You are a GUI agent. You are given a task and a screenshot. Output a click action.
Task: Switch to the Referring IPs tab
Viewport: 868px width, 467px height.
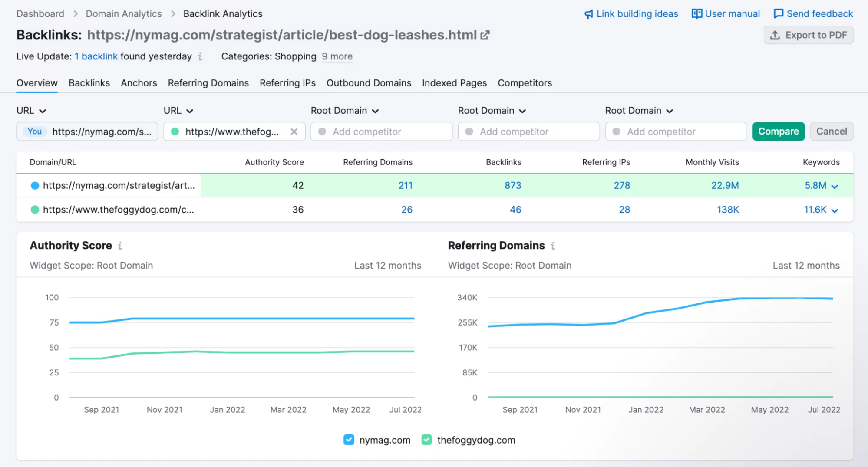(x=287, y=83)
